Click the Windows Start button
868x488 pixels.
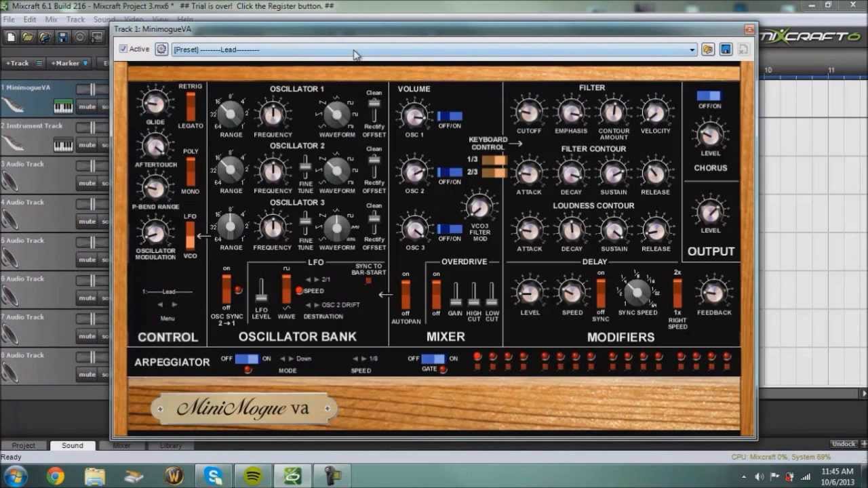tap(16, 476)
